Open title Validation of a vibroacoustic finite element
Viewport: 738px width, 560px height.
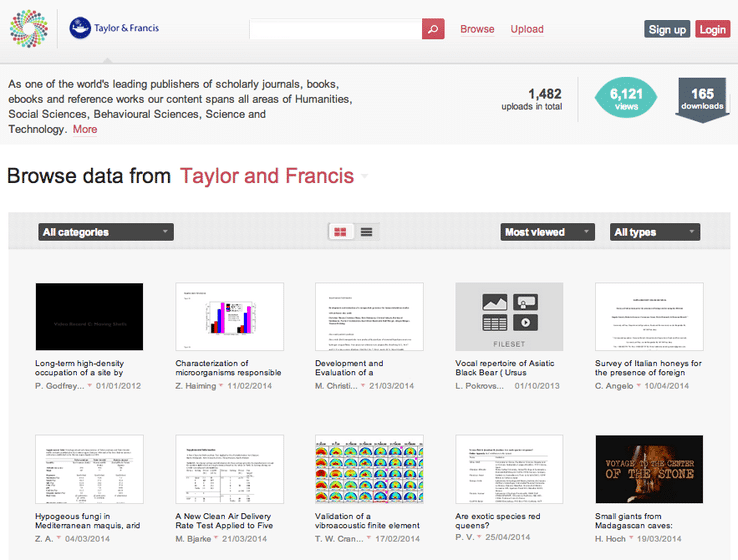point(367,521)
